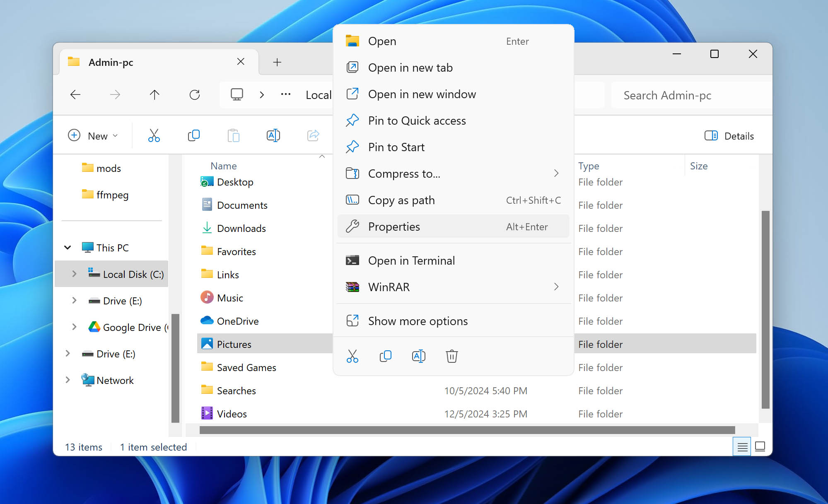Select the ffmpeg folder in the sidebar

tap(105, 195)
